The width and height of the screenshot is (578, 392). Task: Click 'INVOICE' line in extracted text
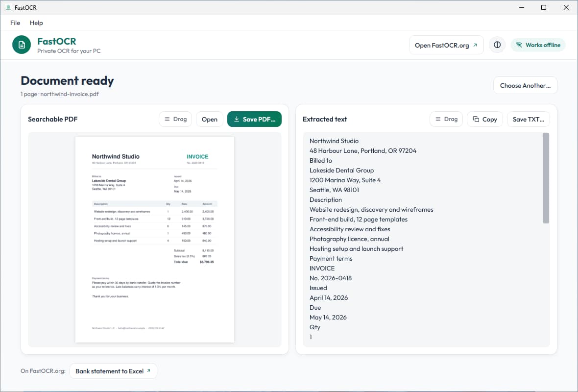tap(322, 269)
